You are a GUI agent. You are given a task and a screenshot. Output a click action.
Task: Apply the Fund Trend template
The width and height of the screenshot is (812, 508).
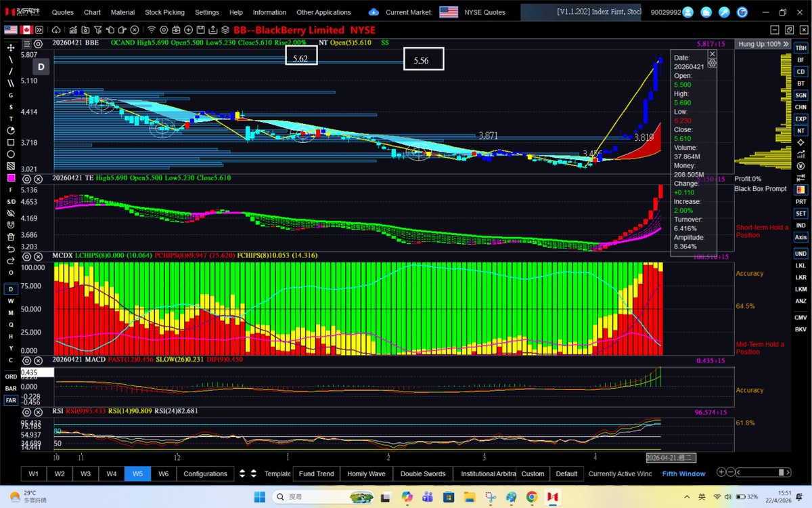317,473
